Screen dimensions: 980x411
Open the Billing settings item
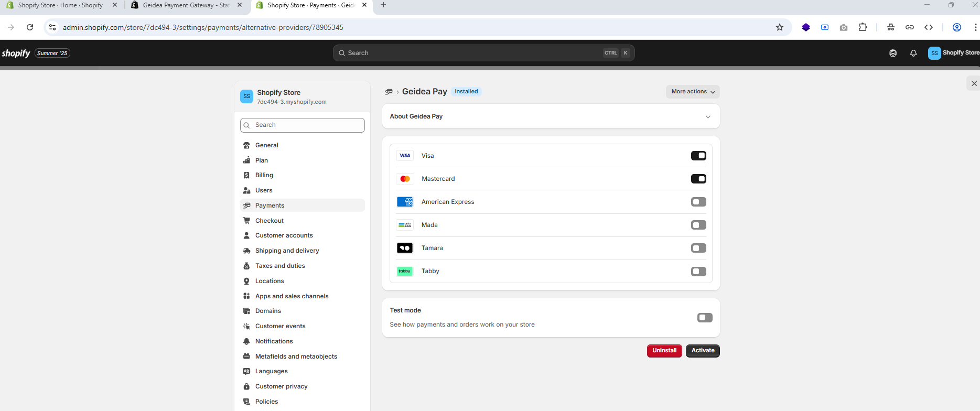click(303, 175)
